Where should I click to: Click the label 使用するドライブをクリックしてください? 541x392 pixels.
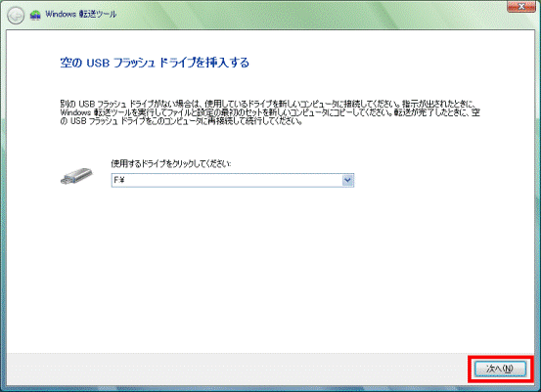pyautogui.click(x=171, y=163)
